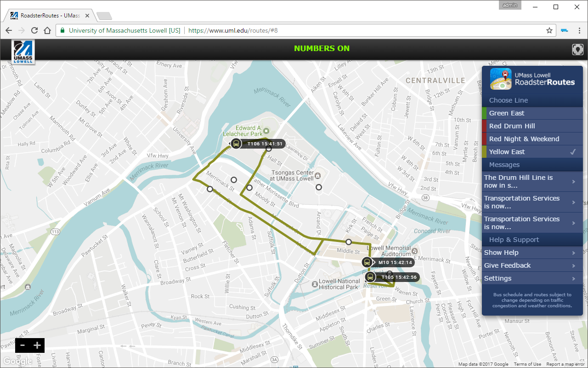The width and height of the screenshot is (588, 368).
Task: Click the blue truck extension icon
Action: click(x=565, y=30)
